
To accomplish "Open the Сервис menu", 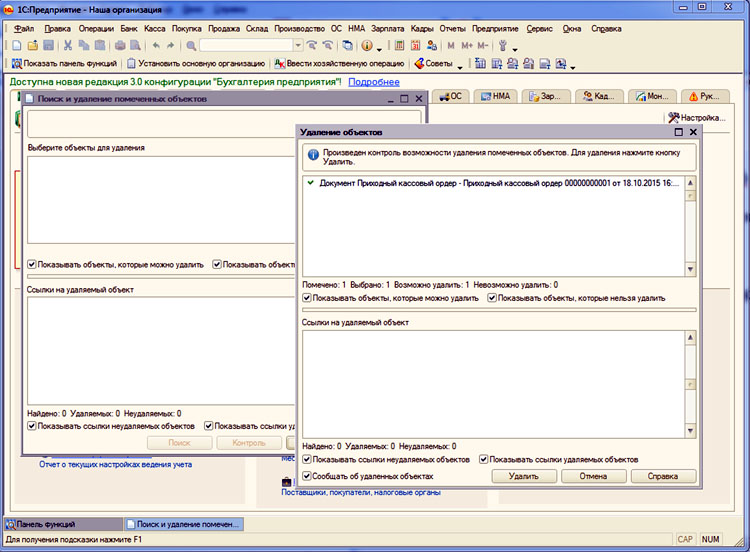I will click(540, 29).
